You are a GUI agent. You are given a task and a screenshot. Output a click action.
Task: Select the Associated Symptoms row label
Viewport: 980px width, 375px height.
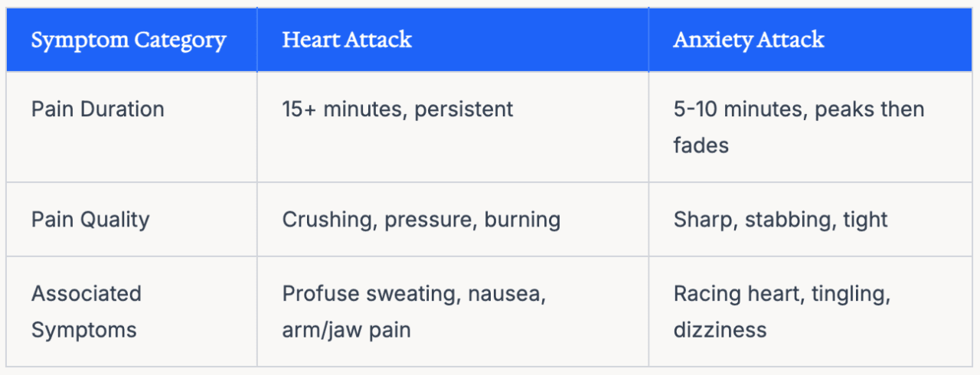pyautogui.click(x=87, y=311)
